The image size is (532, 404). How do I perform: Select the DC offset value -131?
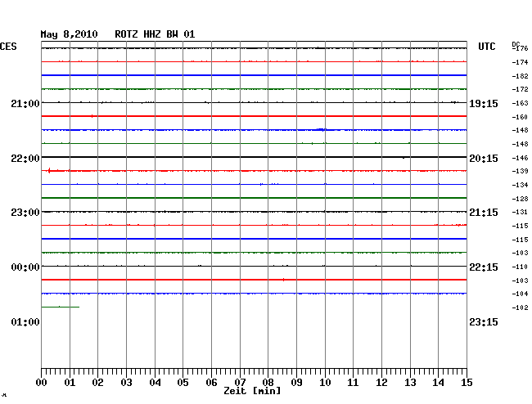[x=520, y=212]
